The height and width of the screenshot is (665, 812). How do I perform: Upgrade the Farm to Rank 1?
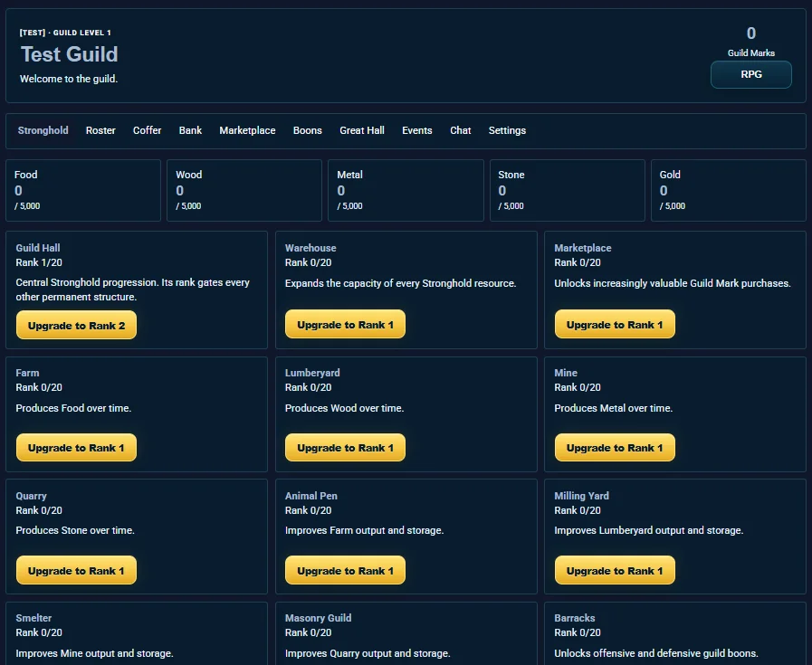pyautogui.click(x=76, y=448)
